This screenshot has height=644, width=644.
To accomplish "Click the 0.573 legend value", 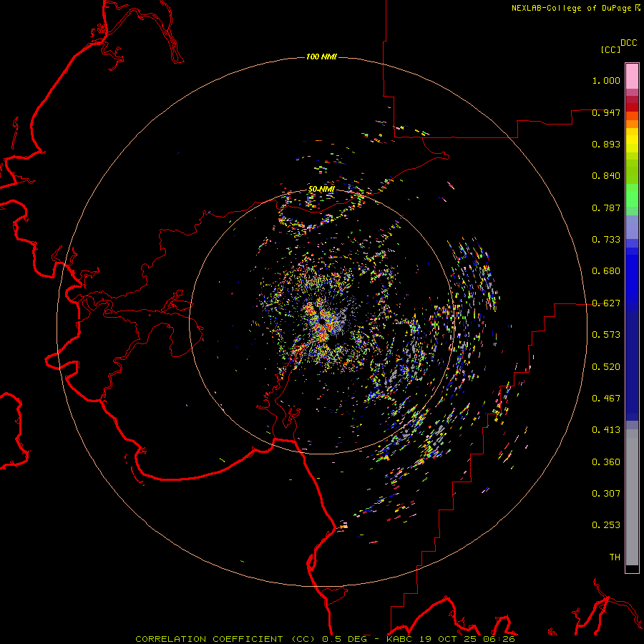I will [606, 335].
